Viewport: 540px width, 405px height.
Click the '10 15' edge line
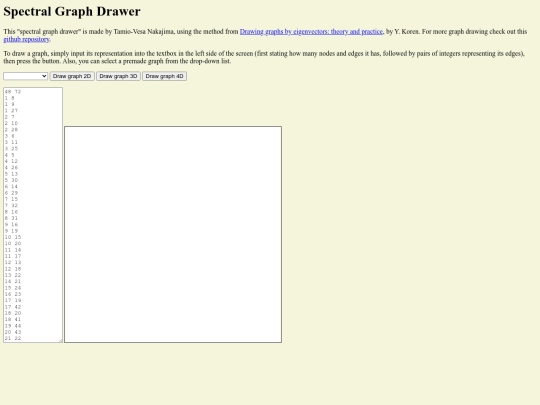[x=13, y=237]
